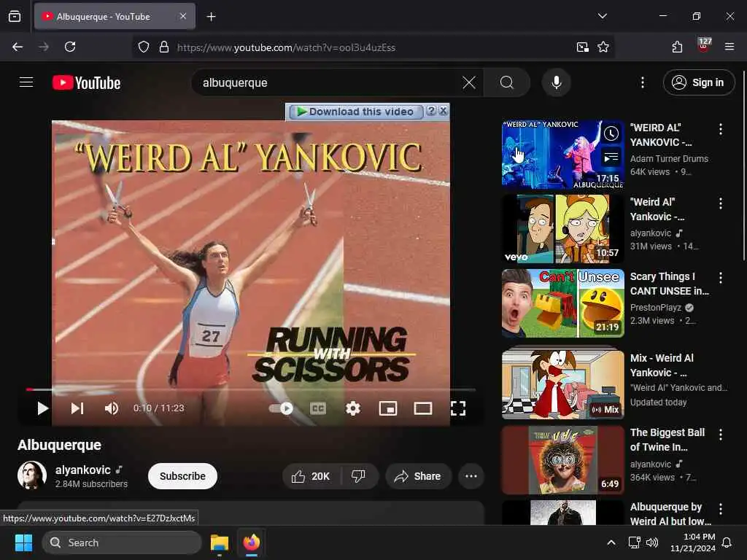The image size is (747, 560).
Task: Open options for Albuquerque but low video
Action: [x=720, y=508]
